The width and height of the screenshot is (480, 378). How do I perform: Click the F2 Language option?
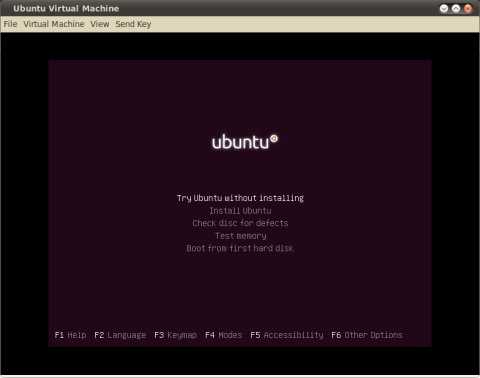120,335
